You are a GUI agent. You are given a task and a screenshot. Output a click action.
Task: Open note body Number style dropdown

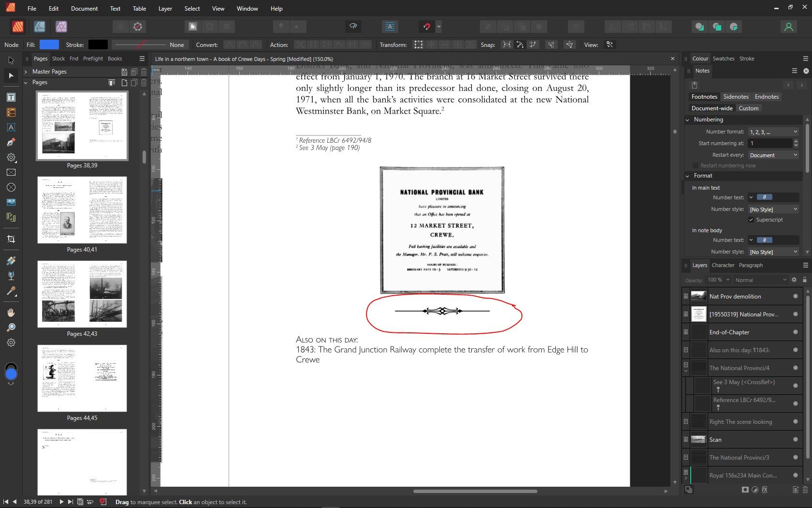click(x=773, y=252)
